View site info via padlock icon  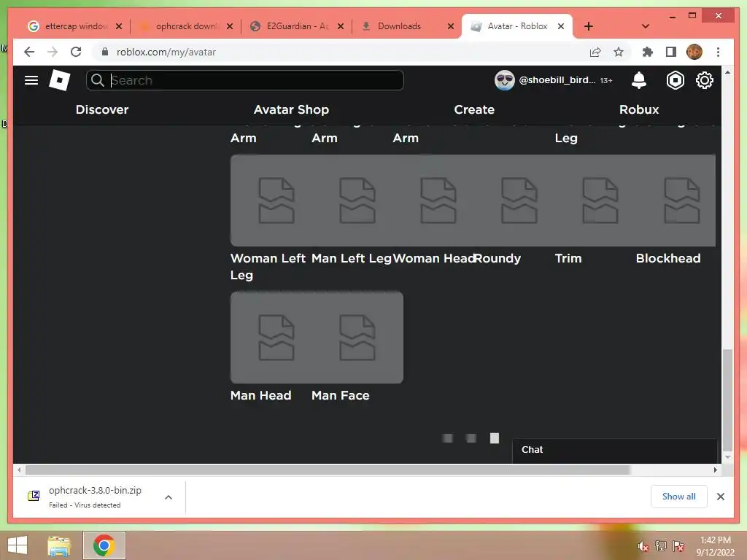[x=105, y=52]
